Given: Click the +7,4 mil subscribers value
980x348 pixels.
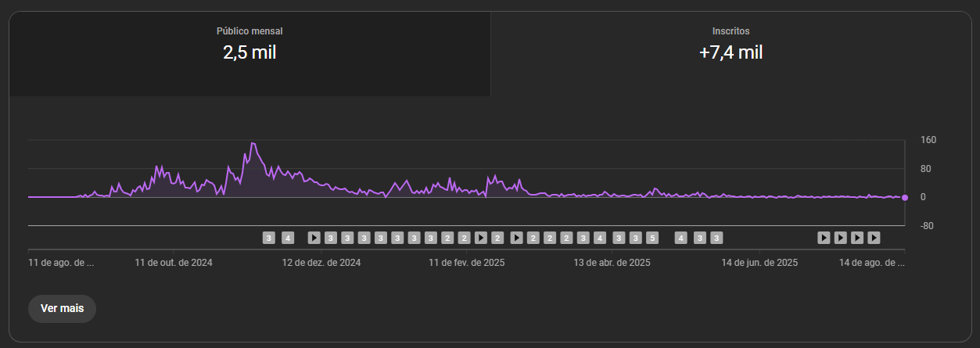Looking at the screenshot, I should (x=731, y=53).
